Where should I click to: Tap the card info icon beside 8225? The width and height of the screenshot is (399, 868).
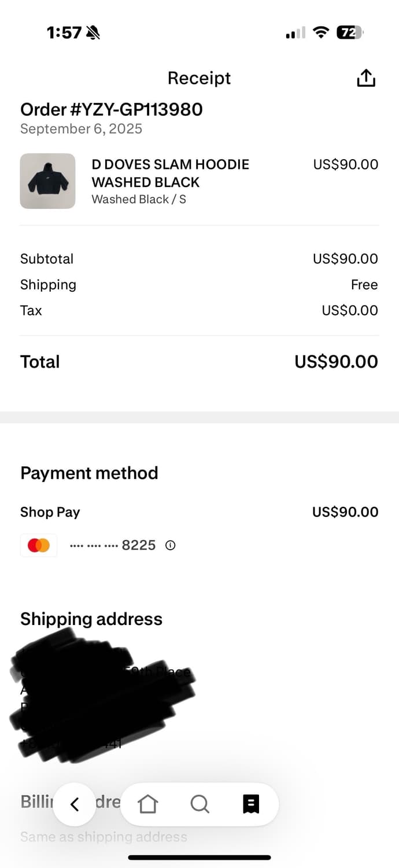coord(170,545)
